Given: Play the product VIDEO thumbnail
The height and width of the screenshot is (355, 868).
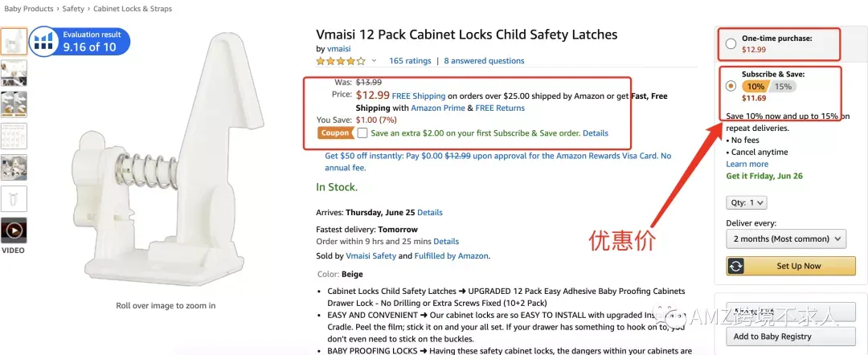Looking at the screenshot, I should click(x=14, y=230).
